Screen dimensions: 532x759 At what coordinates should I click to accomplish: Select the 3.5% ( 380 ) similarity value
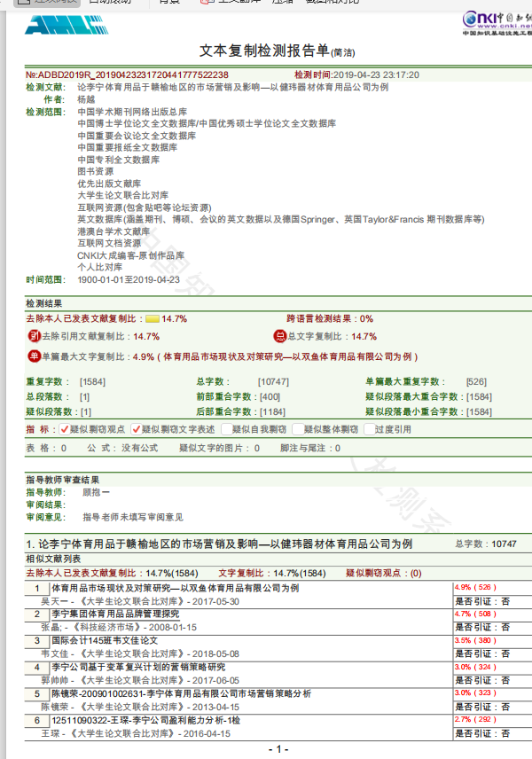tap(475, 640)
